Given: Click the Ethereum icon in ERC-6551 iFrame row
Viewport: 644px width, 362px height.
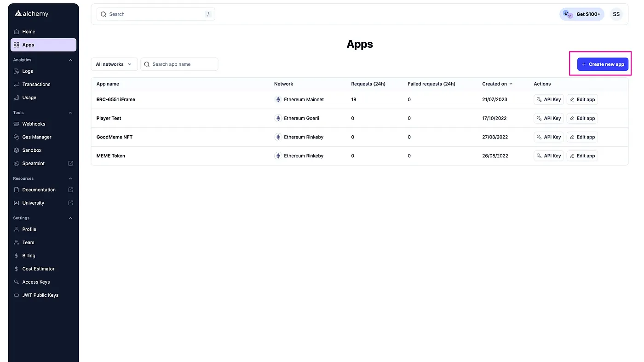Looking at the screenshot, I should pyautogui.click(x=278, y=99).
